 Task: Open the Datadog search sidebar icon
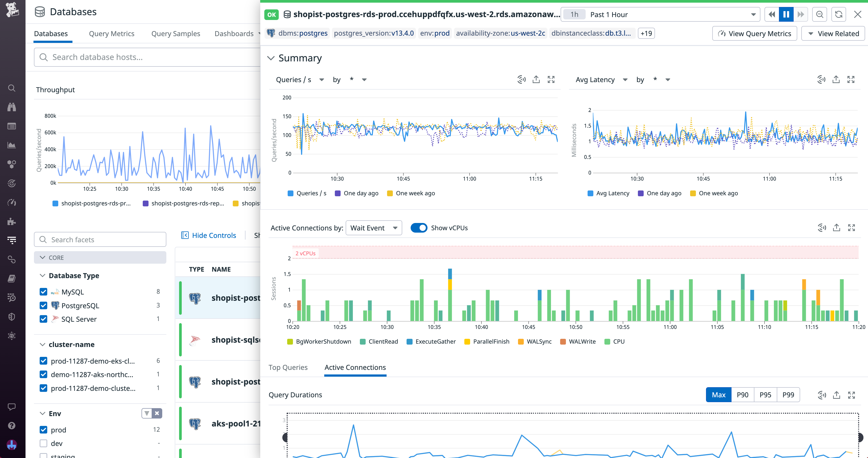coord(12,88)
